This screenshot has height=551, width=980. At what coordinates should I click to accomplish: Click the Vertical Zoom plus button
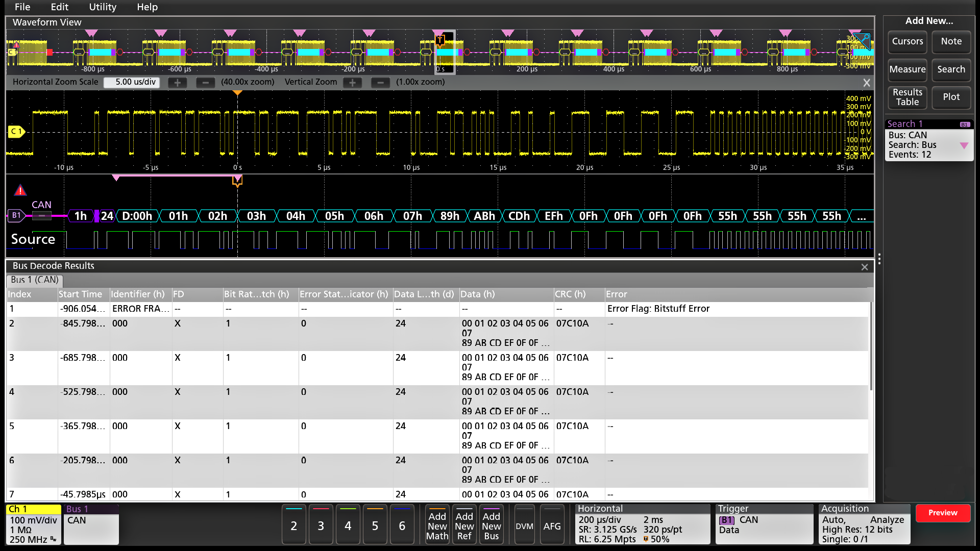pyautogui.click(x=352, y=83)
